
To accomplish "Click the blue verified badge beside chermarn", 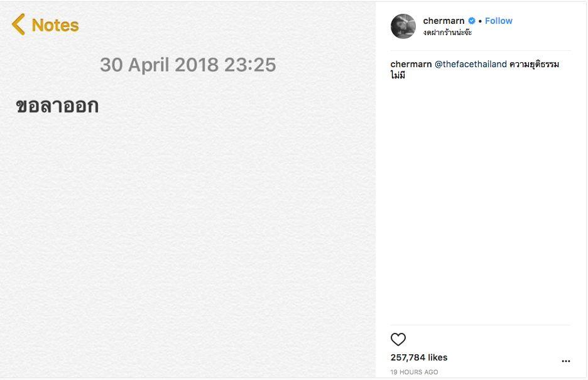I will pos(472,21).
